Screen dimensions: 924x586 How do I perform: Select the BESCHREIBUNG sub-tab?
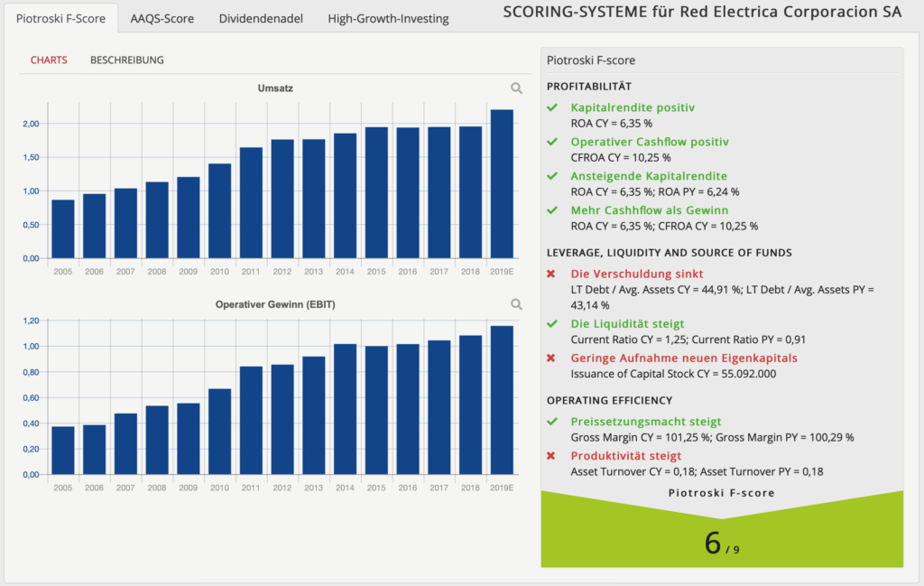tap(126, 60)
